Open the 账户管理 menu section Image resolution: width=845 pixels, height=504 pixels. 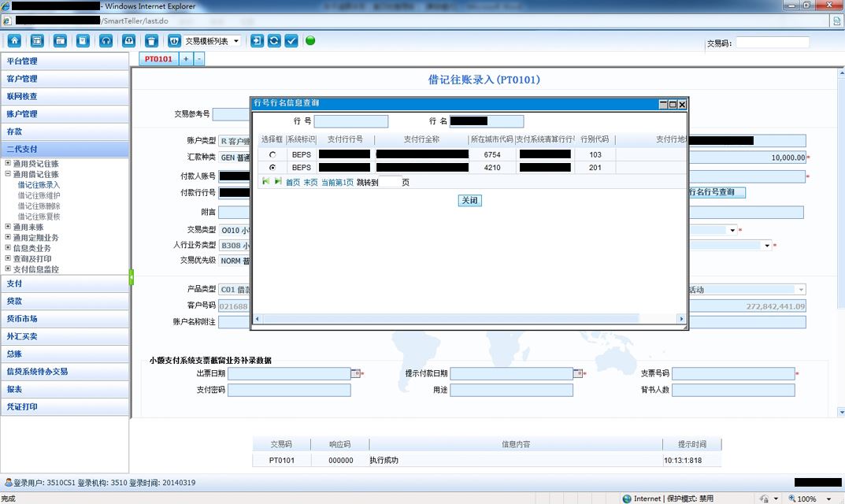pyautogui.click(x=65, y=113)
